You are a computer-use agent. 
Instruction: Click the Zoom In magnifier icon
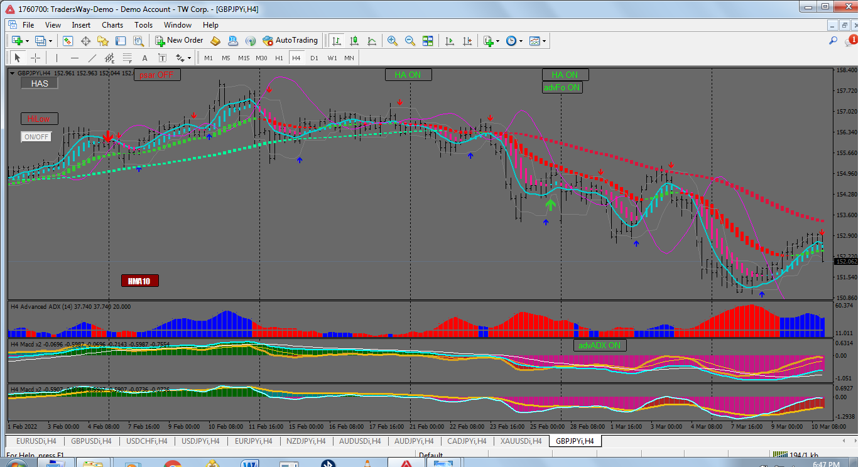[x=393, y=41]
